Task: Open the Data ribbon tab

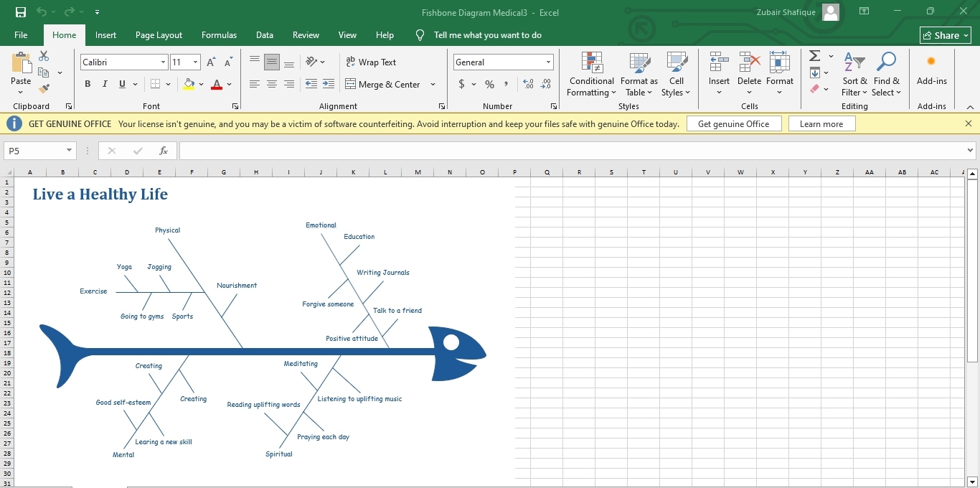Action: 264,34
